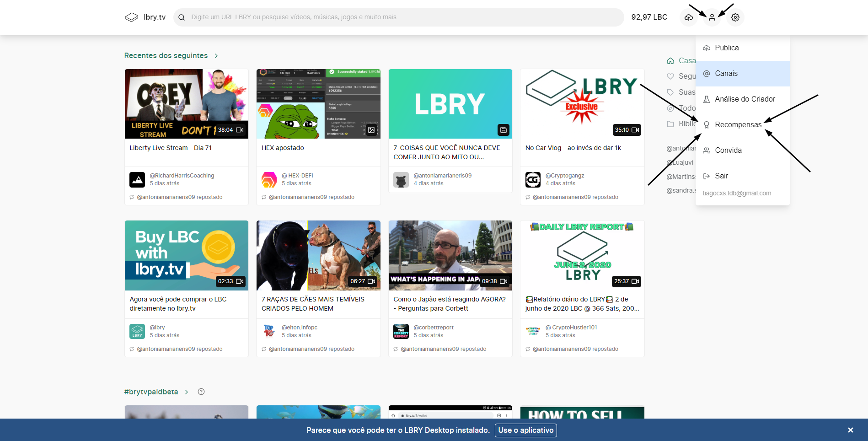Click the antoniamarianeris09 cat avatar
The image size is (868, 441).
pos(401,180)
